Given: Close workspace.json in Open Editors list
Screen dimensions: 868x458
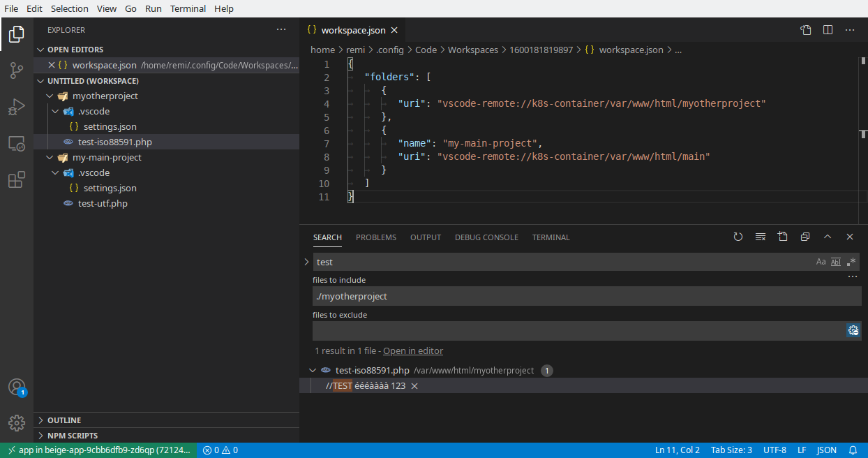Looking at the screenshot, I should 52,65.
